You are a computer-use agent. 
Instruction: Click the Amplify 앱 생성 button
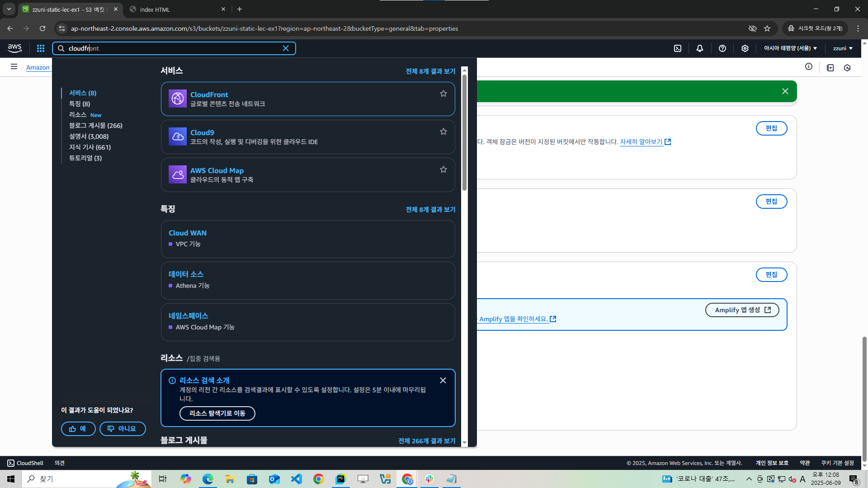[742, 310]
